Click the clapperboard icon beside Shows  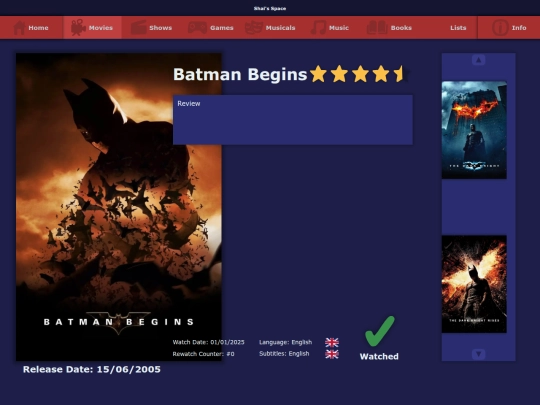point(138,28)
